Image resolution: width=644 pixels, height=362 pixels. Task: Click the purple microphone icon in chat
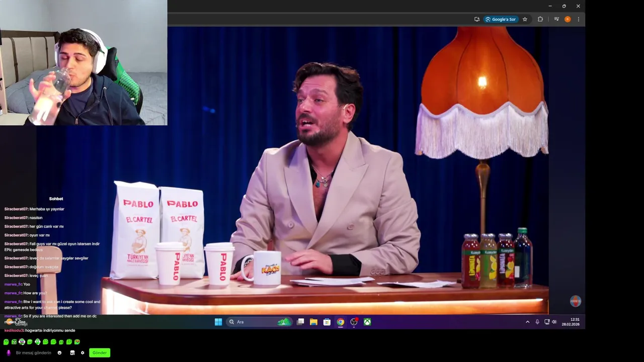[8, 353]
